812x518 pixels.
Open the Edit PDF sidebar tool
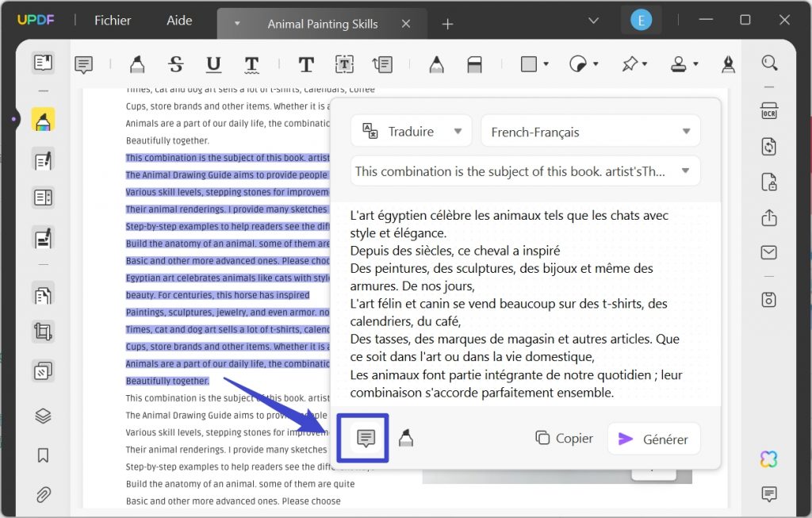click(43, 160)
